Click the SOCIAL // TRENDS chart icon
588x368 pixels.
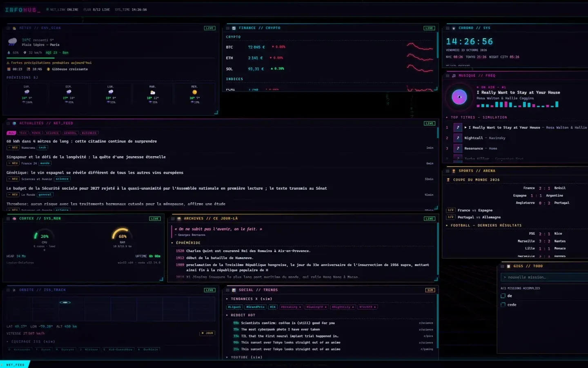tap(234, 290)
